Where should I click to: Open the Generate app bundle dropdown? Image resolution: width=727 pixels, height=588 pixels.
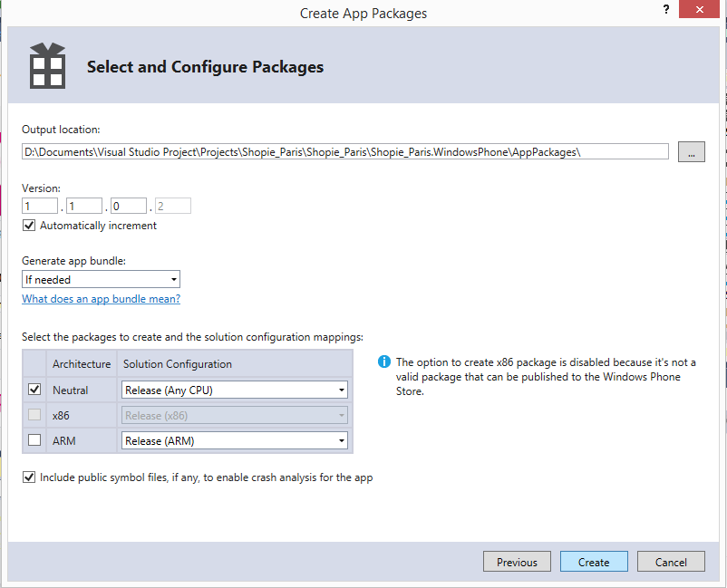coord(101,280)
